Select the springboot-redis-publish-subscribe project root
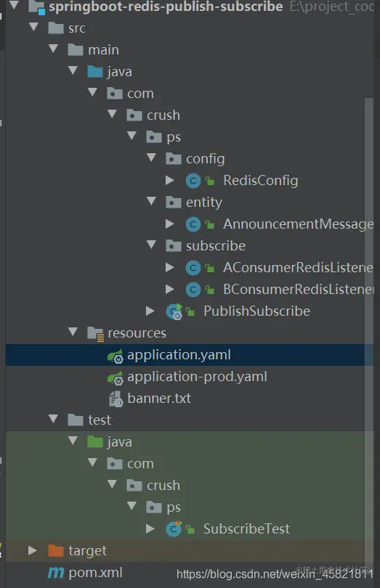The image size is (380, 588). [165, 7]
